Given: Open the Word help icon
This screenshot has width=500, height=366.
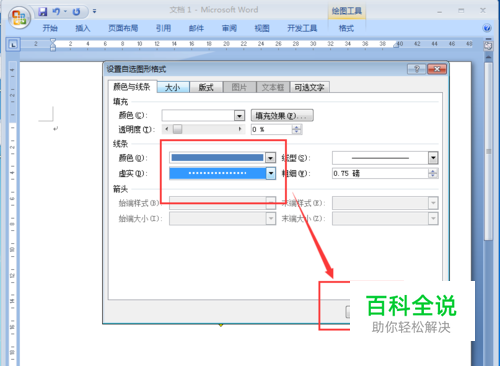Looking at the screenshot, I should pyautogui.click(x=487, y=28).
